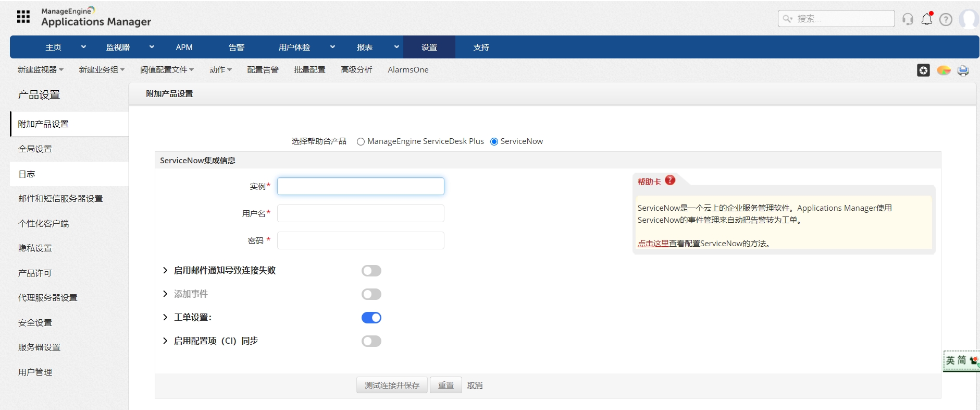The width and height of the screenshot is (980, 410).
Task: Click the 测试连接并保存 button
Action: 392,385
